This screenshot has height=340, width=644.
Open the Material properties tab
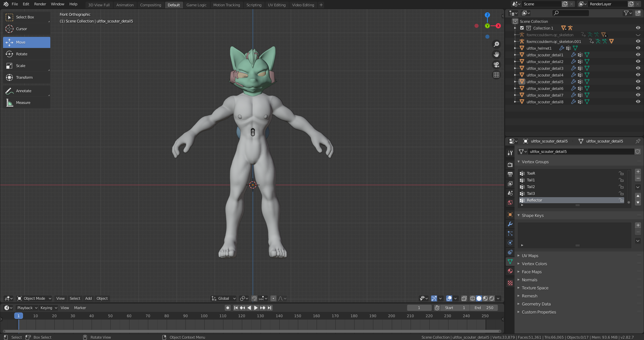(510, 271)
